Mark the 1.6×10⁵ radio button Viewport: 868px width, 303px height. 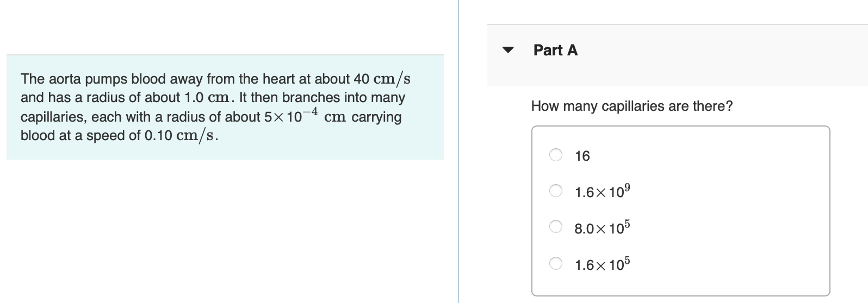[x=555, y=264]
